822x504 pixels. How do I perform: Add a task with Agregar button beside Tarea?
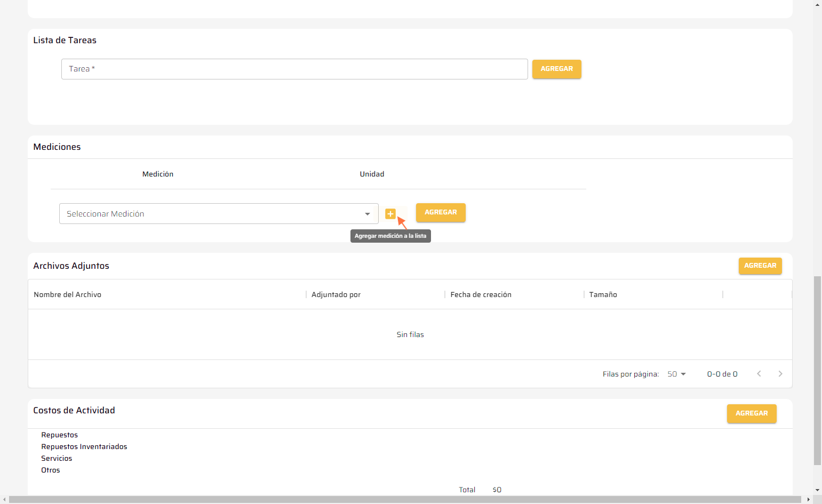pyautogui.click(x=556, y=69)
